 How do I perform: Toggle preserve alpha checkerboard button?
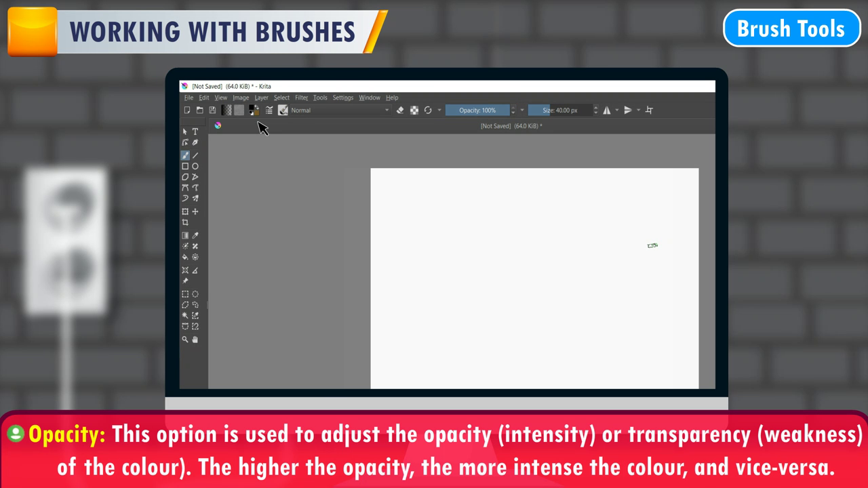414,110
